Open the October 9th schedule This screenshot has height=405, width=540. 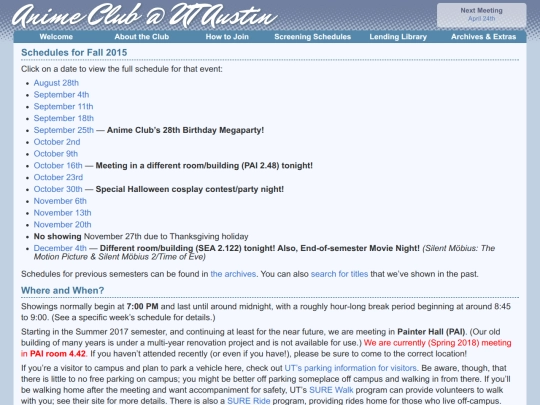pyautogui.click(x=56, y=154)
